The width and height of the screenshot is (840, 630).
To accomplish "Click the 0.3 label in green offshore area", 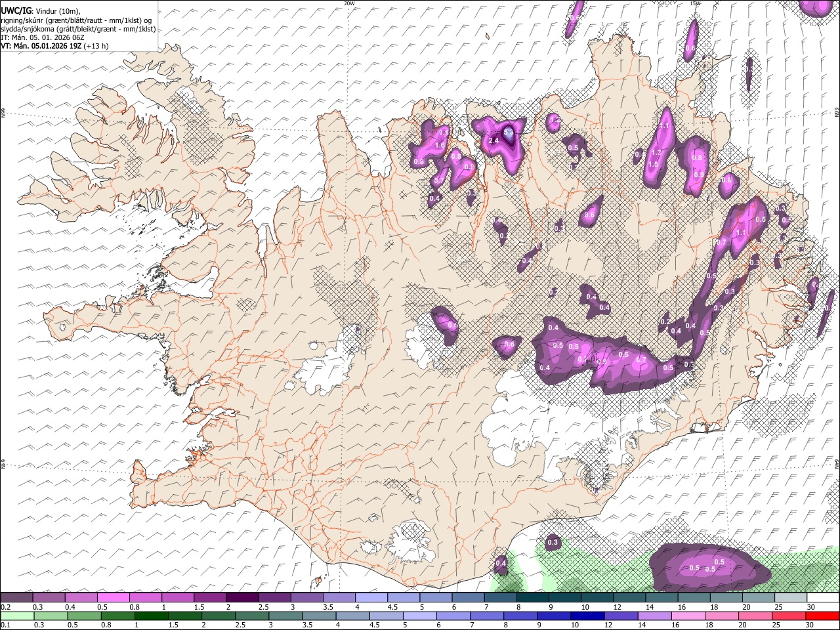I will [553, 542].
